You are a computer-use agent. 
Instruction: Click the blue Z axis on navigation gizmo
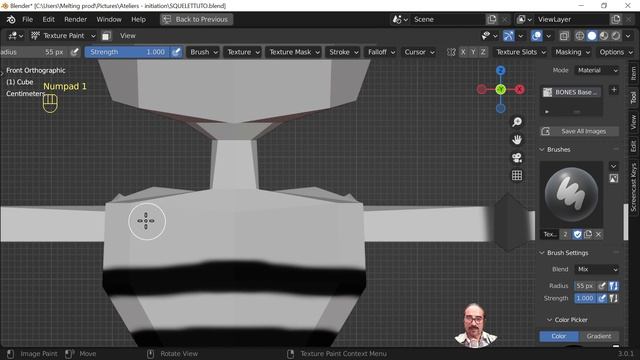(501, 71)
